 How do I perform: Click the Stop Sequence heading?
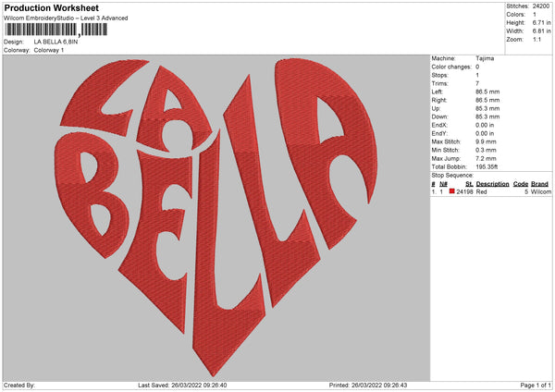[x=452, y=173]
